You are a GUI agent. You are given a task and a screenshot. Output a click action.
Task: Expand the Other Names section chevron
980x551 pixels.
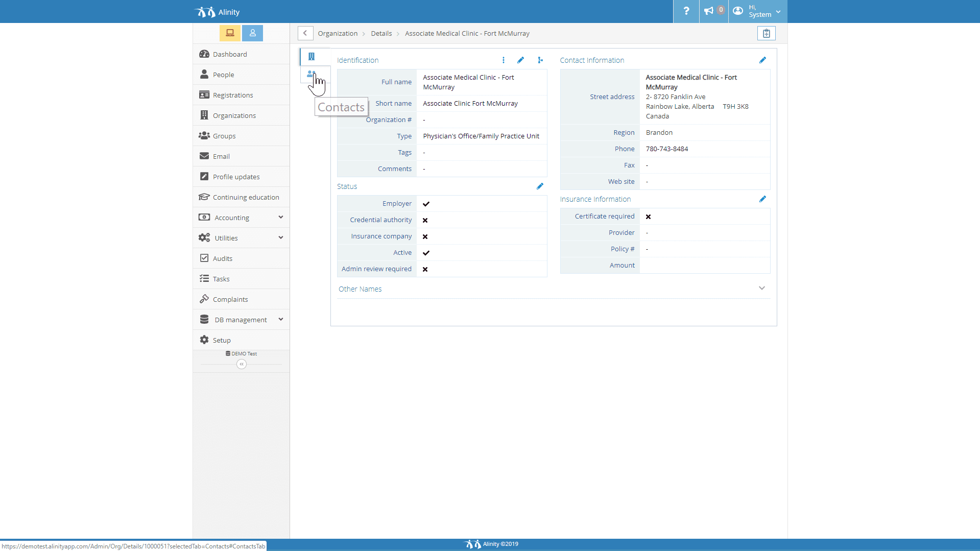click(762, 289)
